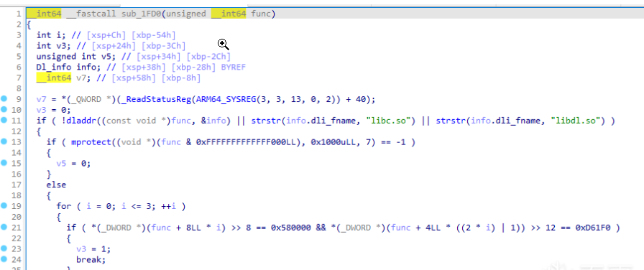Click the [xbp-8h] stack offset comment
The height and width of the screenshot is (270, 644).
point(181,78)
